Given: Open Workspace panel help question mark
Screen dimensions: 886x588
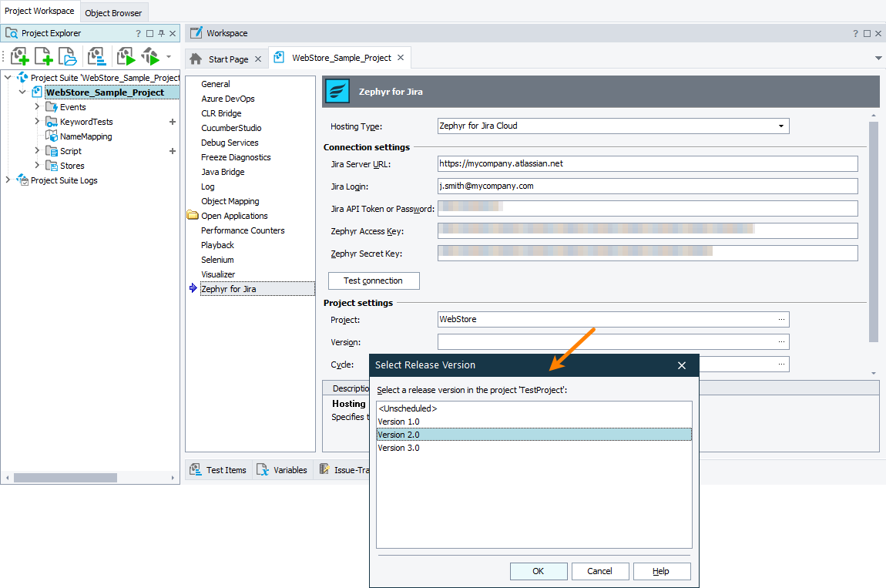Looking at the screenshot, I should coord(855,33).
